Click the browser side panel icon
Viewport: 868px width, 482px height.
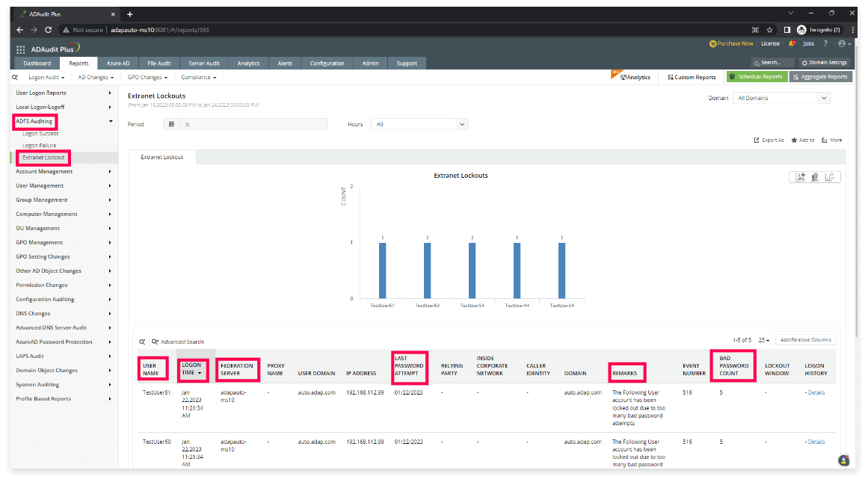(787, 30)
